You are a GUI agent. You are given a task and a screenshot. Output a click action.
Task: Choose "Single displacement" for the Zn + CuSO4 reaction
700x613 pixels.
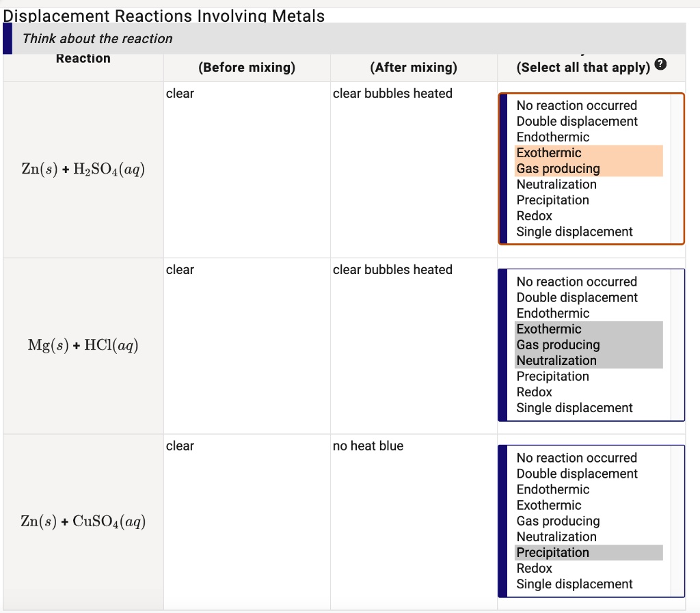click(574, 584)
